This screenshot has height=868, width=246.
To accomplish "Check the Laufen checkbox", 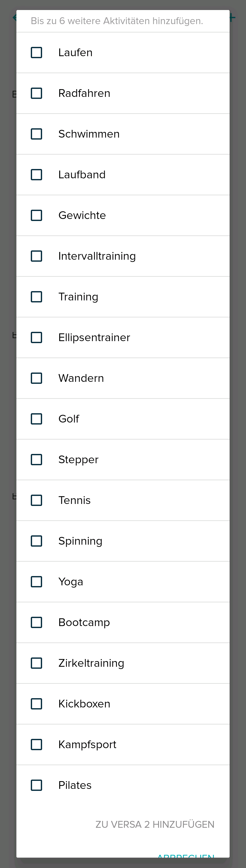I will (36, 53).
